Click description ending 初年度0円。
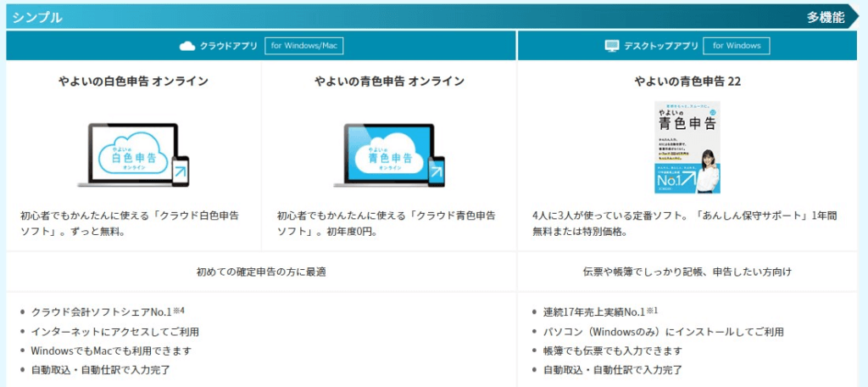 coord(387,223)
